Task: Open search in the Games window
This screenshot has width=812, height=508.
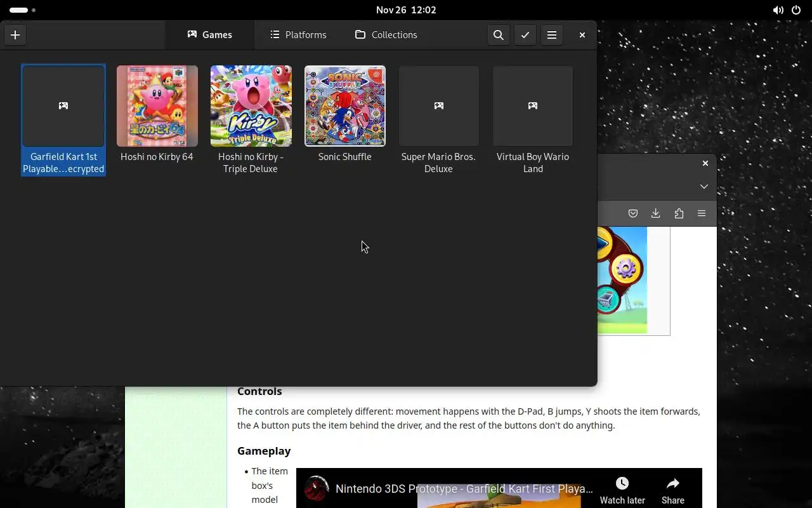Action: (x=499, y=35)
